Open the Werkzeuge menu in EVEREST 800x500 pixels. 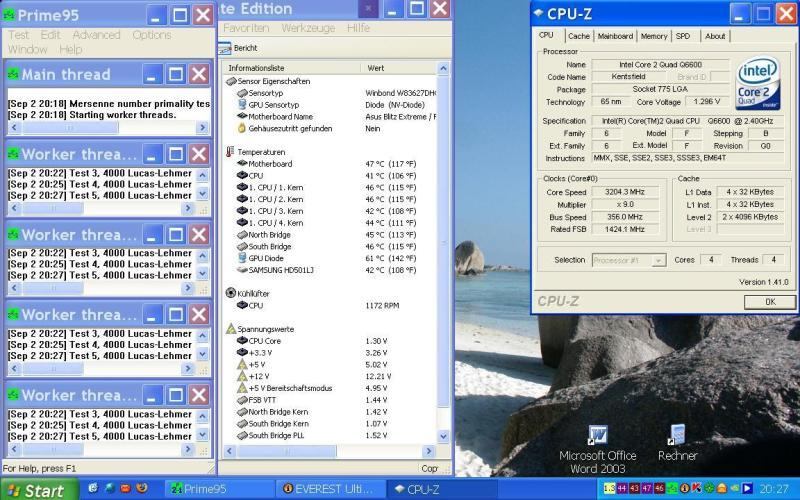click(308, 28)
